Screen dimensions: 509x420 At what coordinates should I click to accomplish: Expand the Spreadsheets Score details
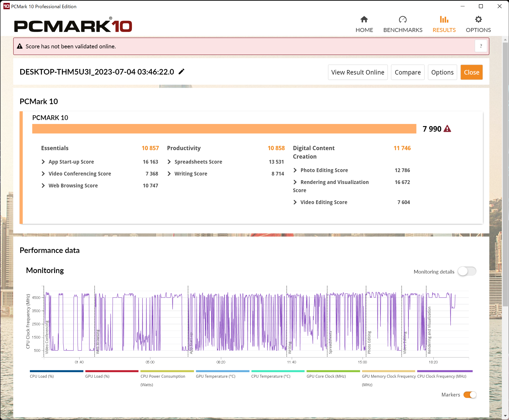pos(169,162)
